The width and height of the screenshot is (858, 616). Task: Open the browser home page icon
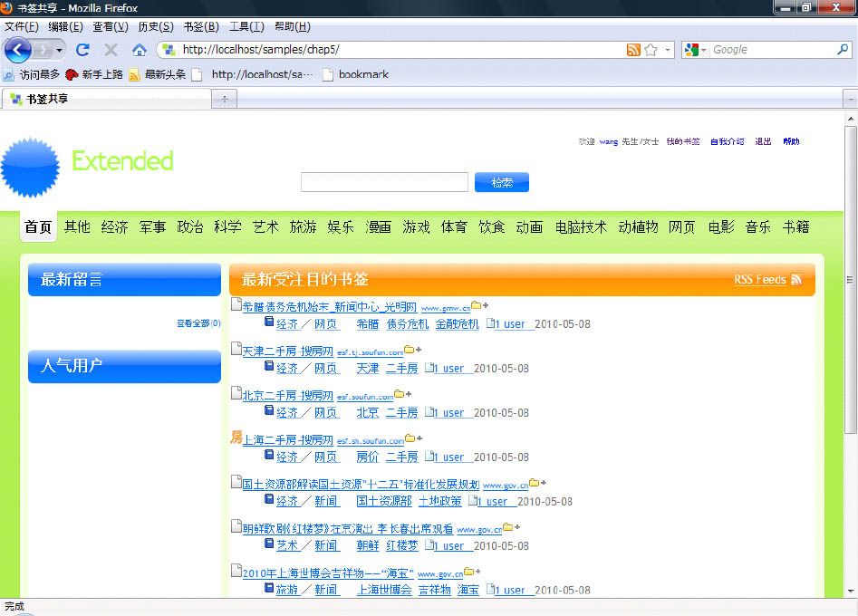click(140, 51)
